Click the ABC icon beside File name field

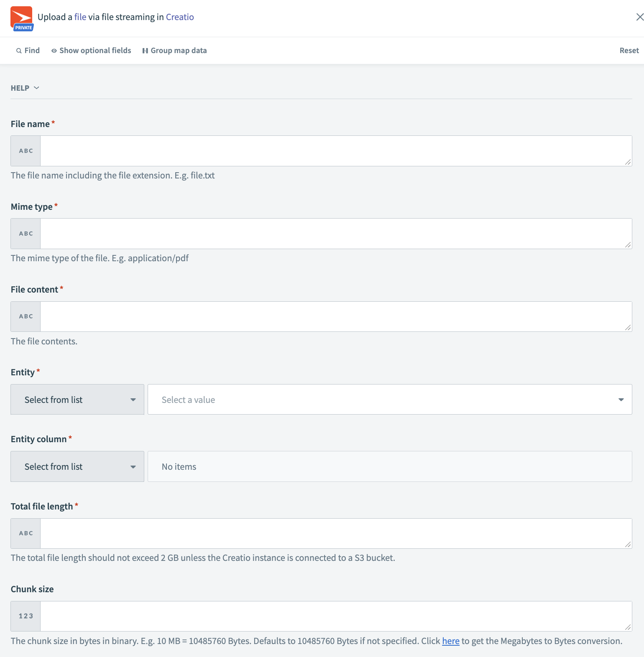[25, 150]
